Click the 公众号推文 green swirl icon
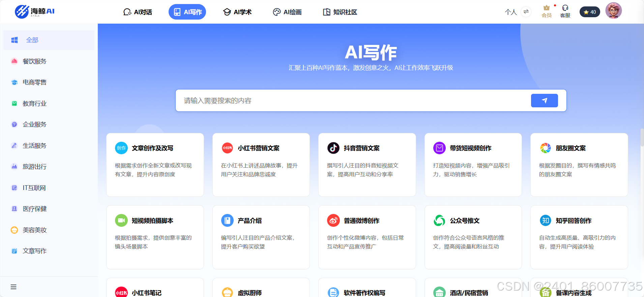This screenshot has width=644, height=297. [x=439, y=220]
